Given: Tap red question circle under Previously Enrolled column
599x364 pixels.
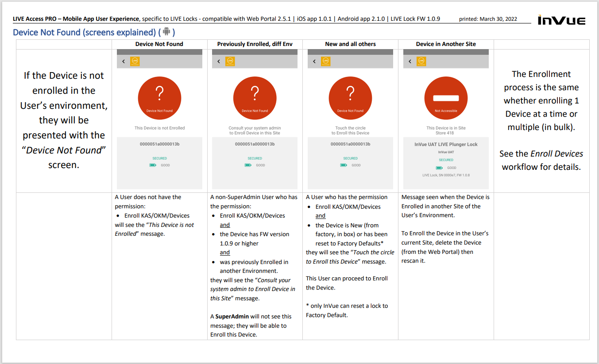Looking at the screenshot, I should (x=255, y=98).
